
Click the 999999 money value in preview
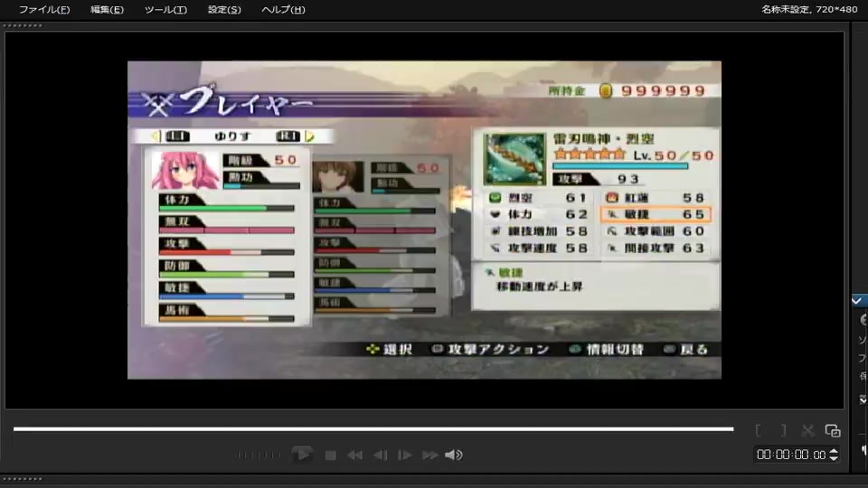pyautogui.click(x=663, y=90)
